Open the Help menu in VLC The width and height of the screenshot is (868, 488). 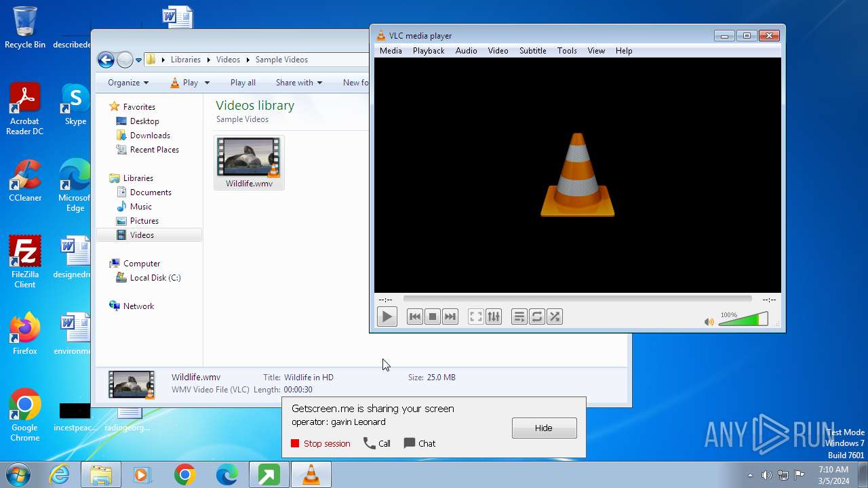point(624,51)
